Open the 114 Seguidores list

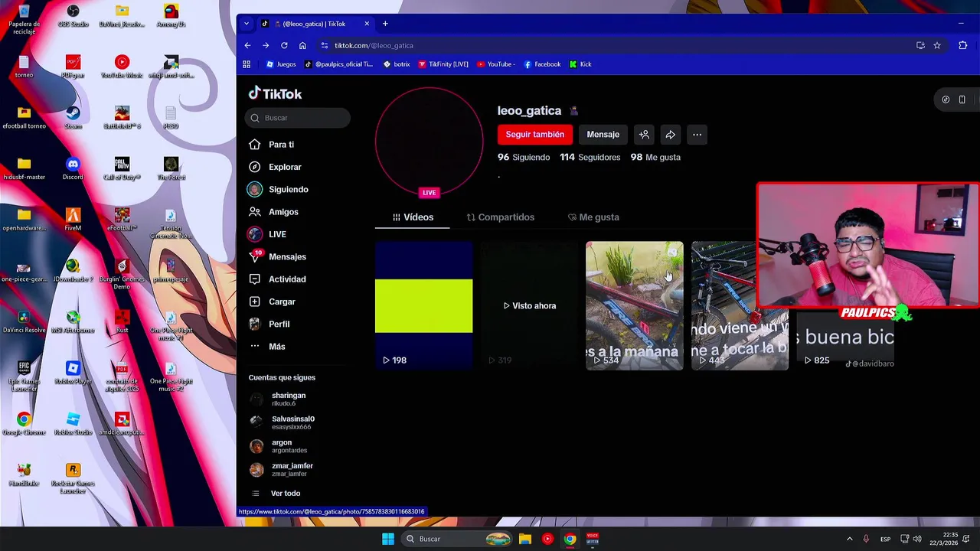tap(590, 157)
